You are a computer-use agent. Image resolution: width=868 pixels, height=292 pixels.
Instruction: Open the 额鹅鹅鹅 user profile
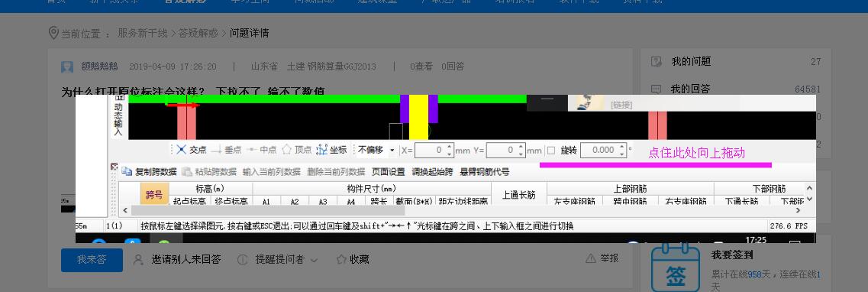pyautogui.click(x=100, y=67)
